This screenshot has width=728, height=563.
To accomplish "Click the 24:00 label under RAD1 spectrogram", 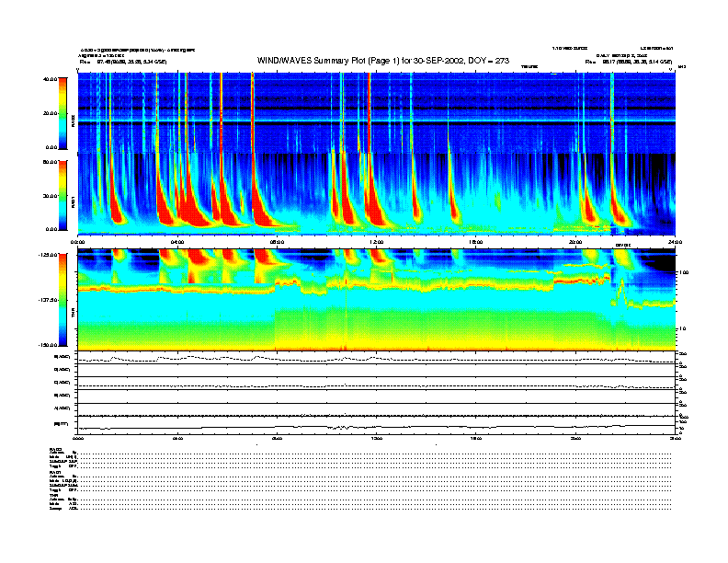I will [675, 242].
